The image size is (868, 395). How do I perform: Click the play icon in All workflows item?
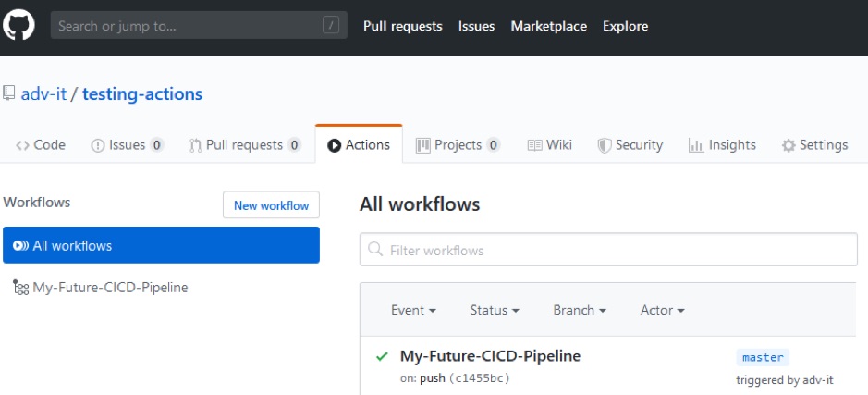tap(21, 246)
